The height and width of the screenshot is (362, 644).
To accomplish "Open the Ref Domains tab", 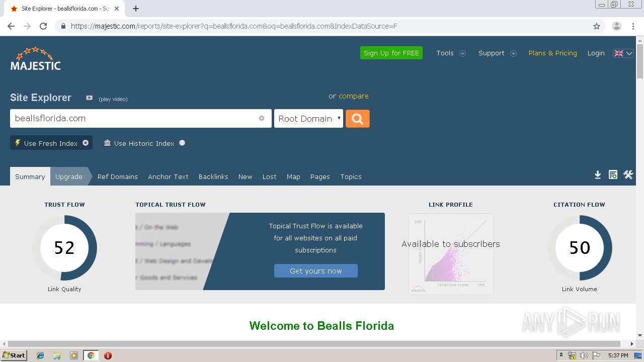I will (118, 176).
